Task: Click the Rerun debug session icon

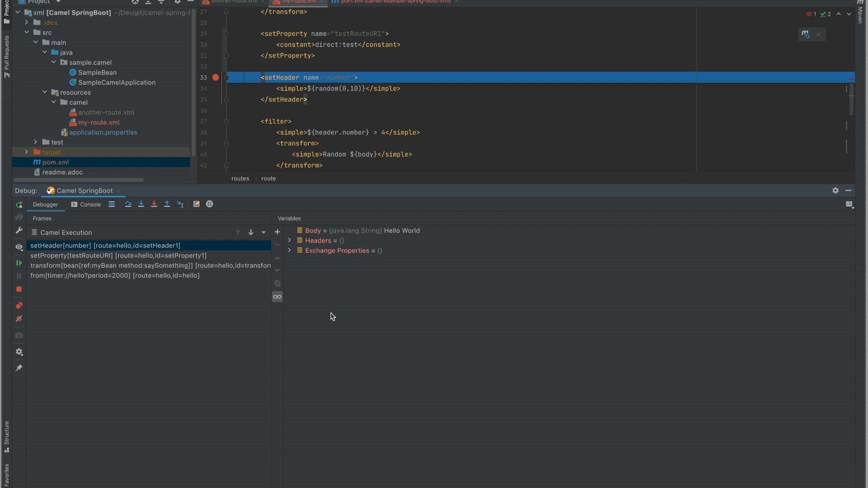Action: (19, 205)
